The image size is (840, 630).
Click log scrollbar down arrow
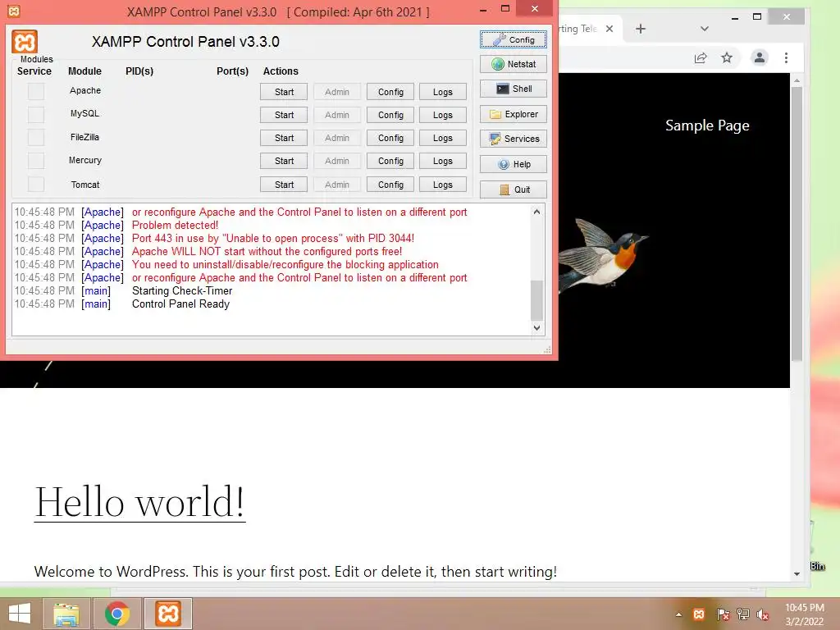[536, 328]
